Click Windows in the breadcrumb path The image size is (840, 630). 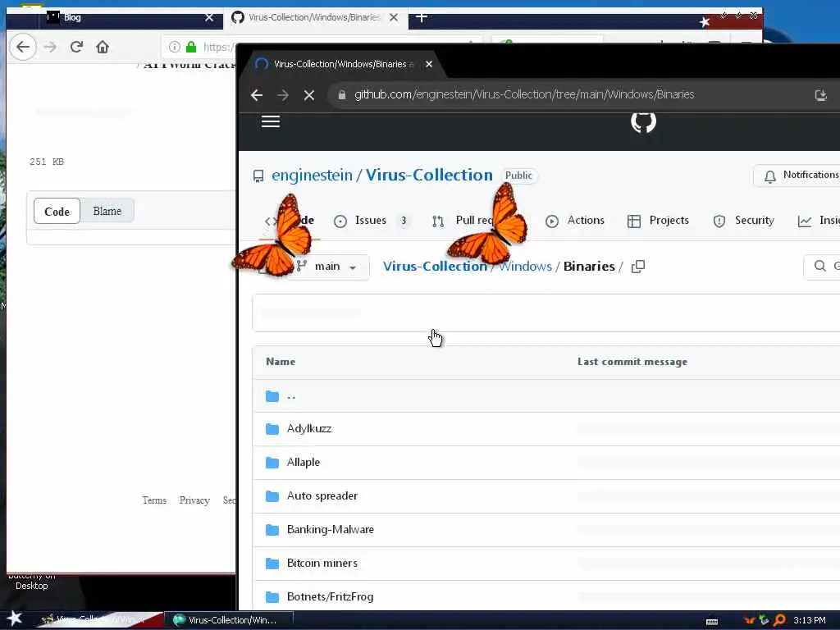526,267
